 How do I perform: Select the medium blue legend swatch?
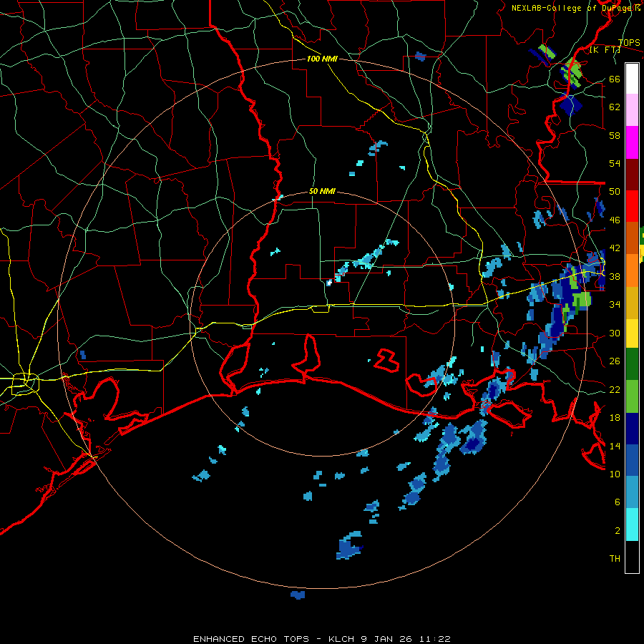[x=632, y=461]
